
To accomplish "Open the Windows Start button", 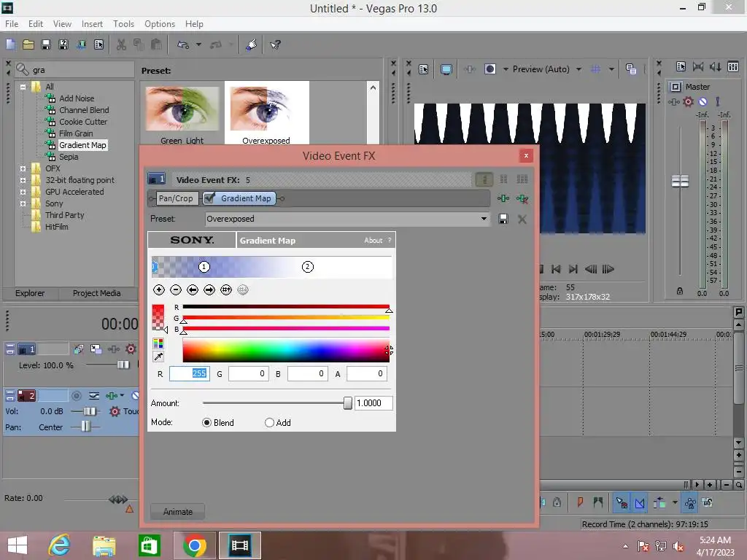I will coord(18,545).
